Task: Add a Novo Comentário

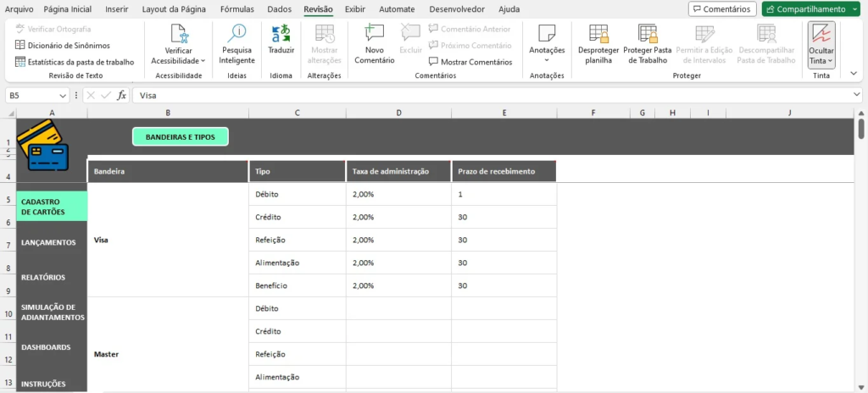Action: [x=374, y=35]
